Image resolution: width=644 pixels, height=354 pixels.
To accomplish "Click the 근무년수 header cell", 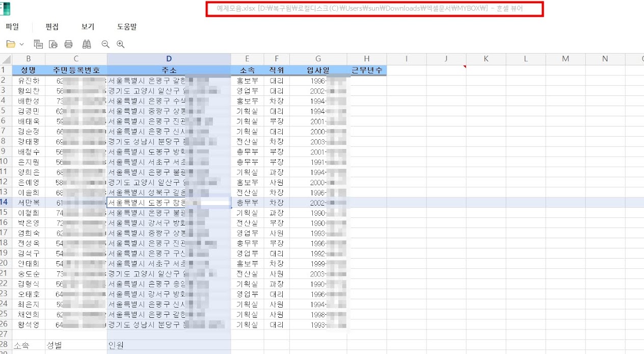I will pos(366,70).
